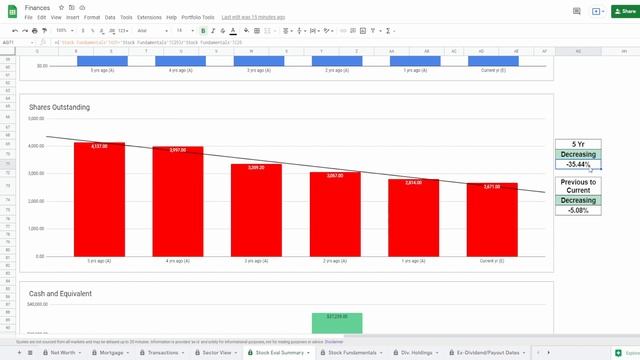The height and width of the screenshot is (360, 640).
Task: Toggle bold formatting
Action: (x=203, y=31)
